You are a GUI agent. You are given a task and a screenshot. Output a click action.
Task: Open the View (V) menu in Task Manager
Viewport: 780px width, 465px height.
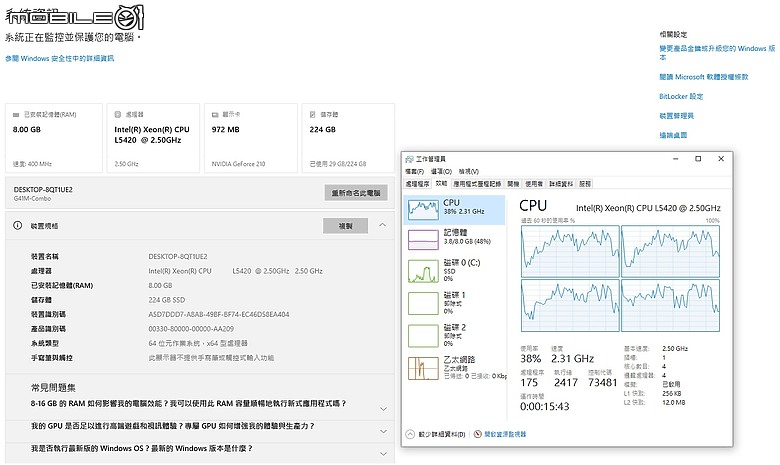pyautogui.click(x=469, y=172)
